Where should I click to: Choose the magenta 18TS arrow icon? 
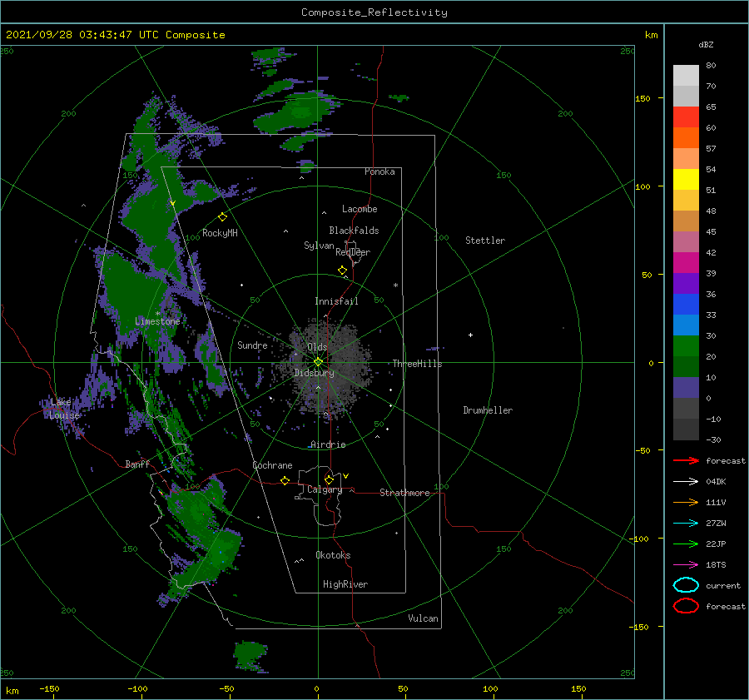click(x=686, y=565)
